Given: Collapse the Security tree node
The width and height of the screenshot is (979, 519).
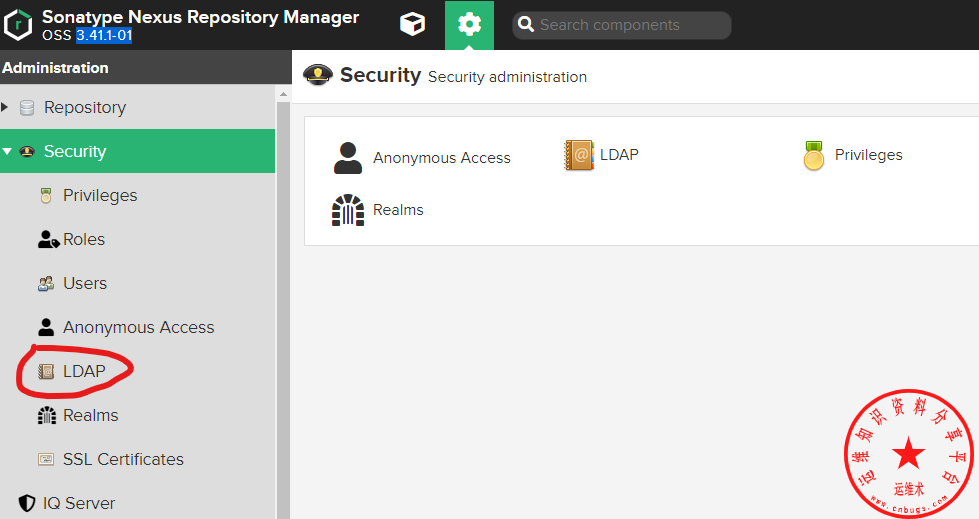Looking at the screenshot, I should pyautogui.click(x=6, y=151).
